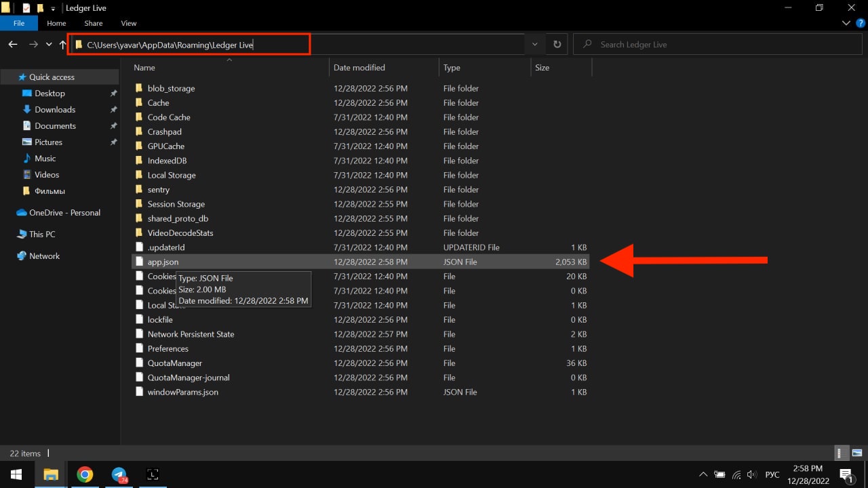868x488 pixels.
Task: Sort files by Date modified column
Action: (359, 68)
